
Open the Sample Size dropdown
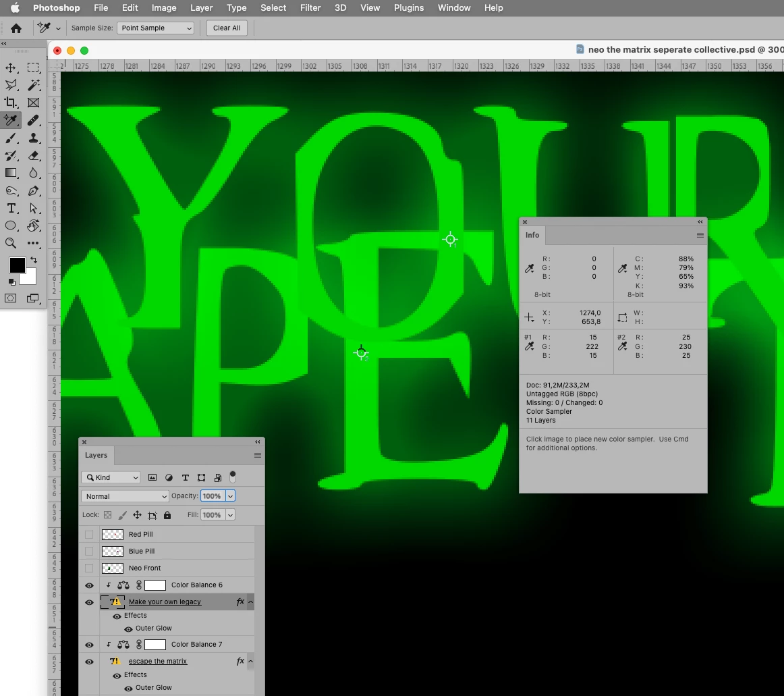tap(155, 28)
